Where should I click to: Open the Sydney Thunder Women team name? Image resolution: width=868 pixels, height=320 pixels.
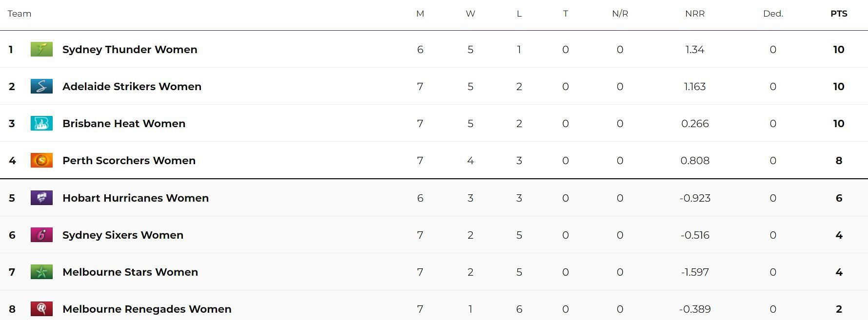(130, 50)
